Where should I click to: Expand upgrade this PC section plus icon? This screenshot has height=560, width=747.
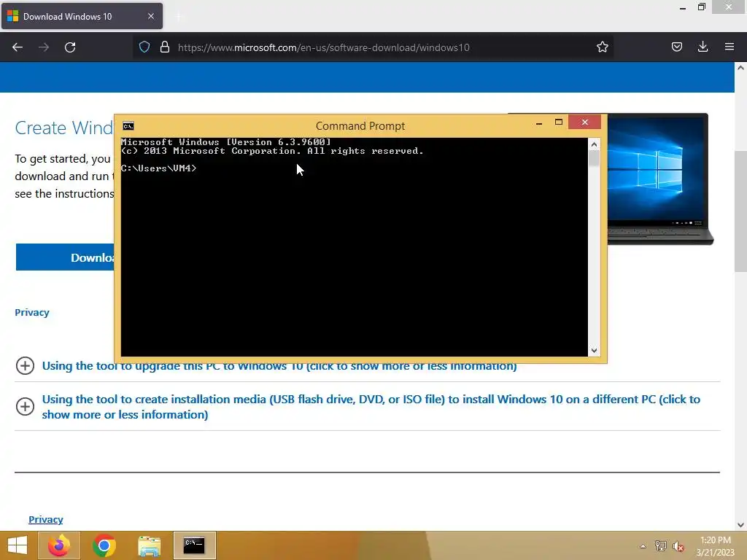coord(25,366)
